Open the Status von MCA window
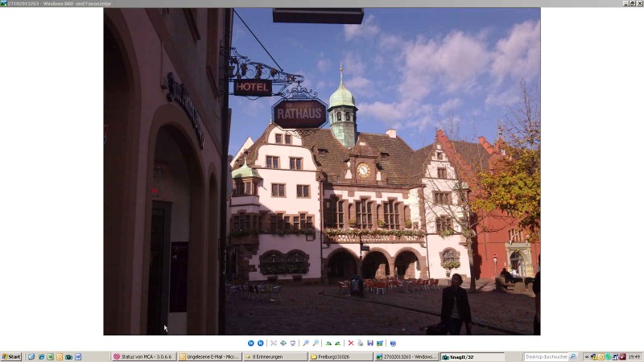 click(x=143, y=356)
